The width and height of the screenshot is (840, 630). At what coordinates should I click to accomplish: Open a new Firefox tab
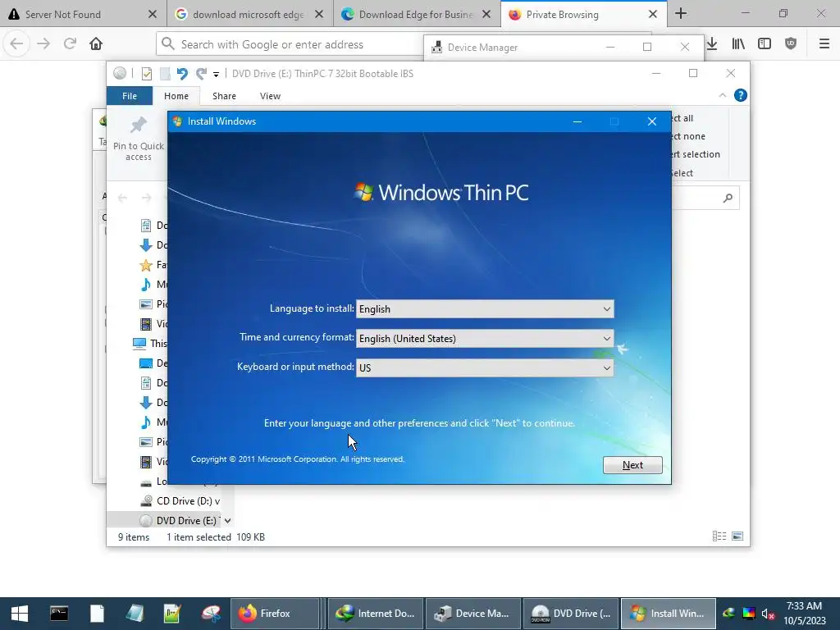[680, 13]
